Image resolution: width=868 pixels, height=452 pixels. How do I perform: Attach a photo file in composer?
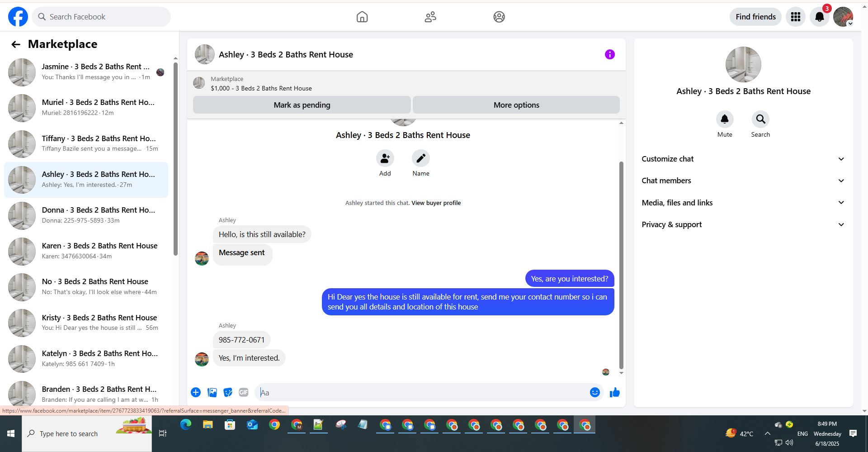tap(212, 392)
